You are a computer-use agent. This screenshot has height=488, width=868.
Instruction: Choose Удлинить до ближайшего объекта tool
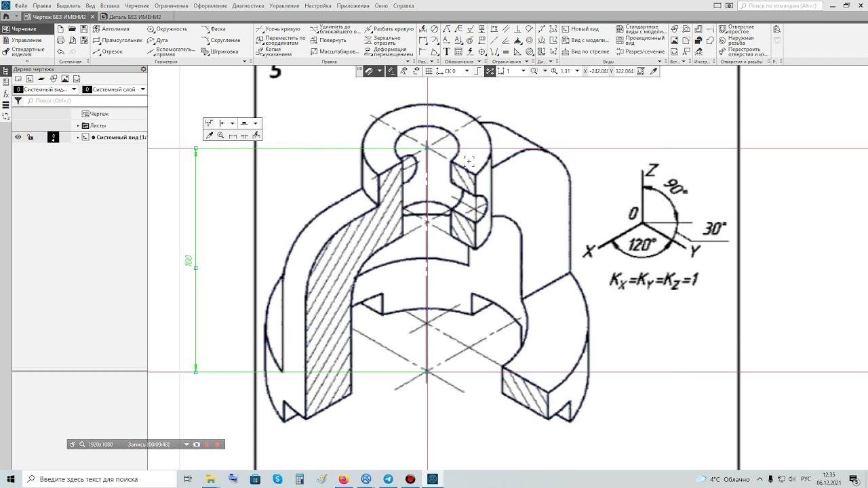click(x=335, y=29)
